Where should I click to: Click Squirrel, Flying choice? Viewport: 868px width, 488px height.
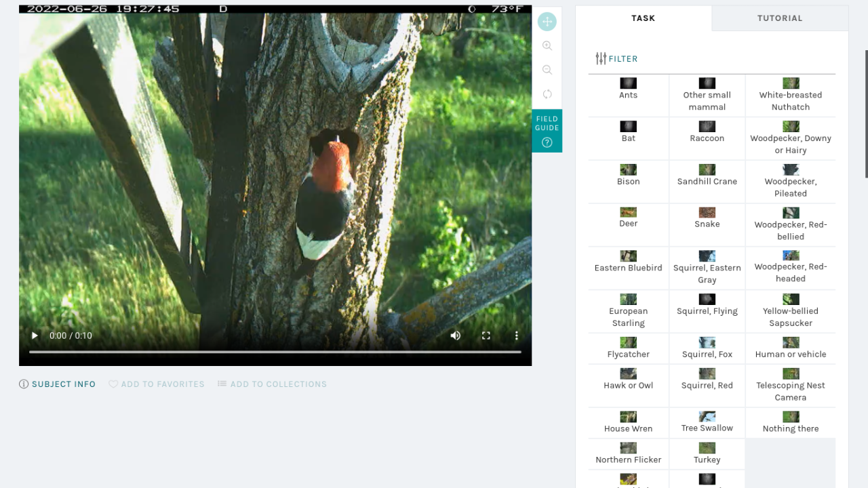707,311
